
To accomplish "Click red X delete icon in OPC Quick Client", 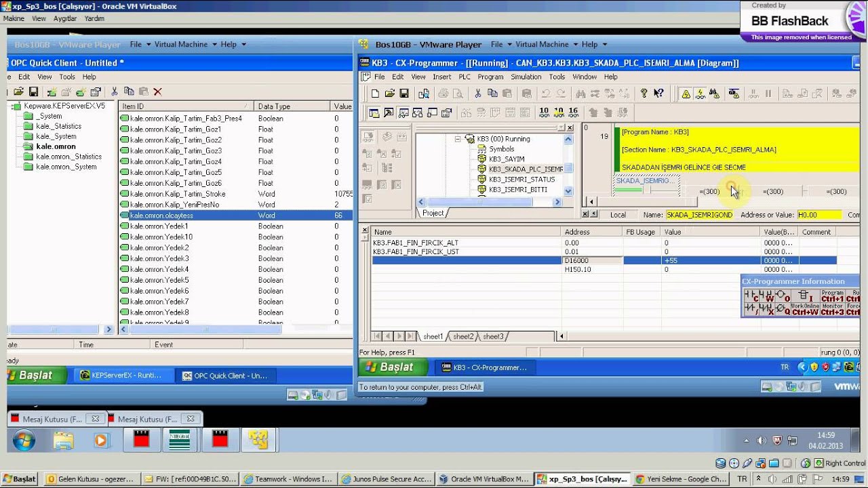I will tap(157, 91).
